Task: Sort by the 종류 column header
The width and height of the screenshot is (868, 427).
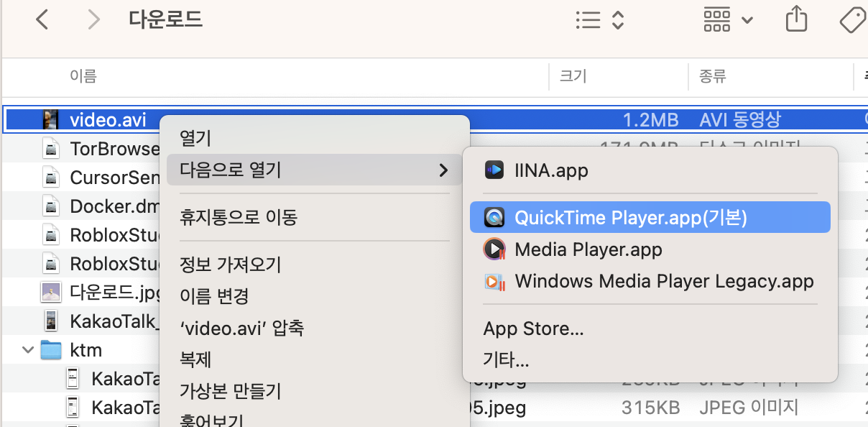Action: point(712,76)
